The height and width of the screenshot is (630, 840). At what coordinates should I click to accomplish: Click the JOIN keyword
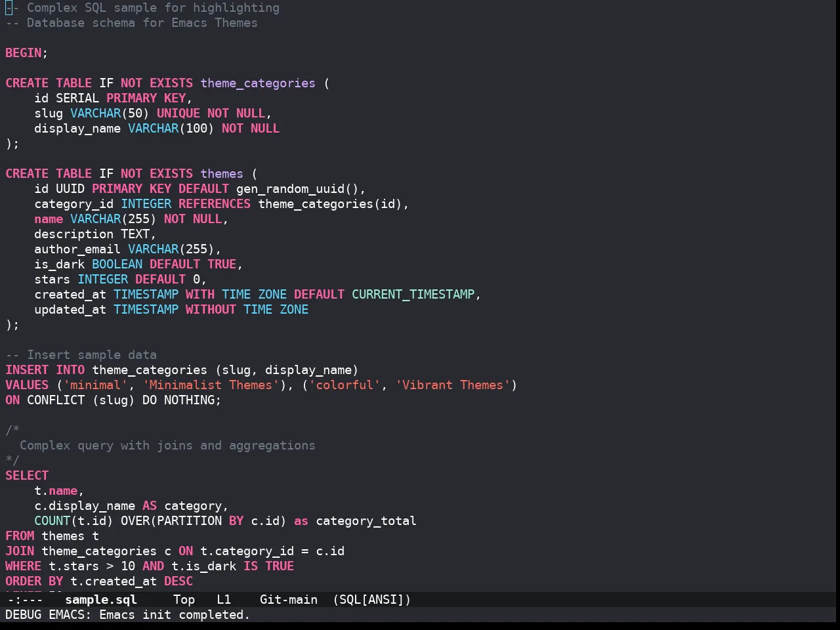pos(20,551)
